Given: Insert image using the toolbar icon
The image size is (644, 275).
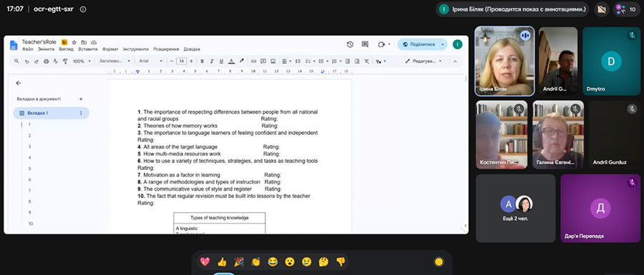Looking at the screenshot, I should point(273,61).
